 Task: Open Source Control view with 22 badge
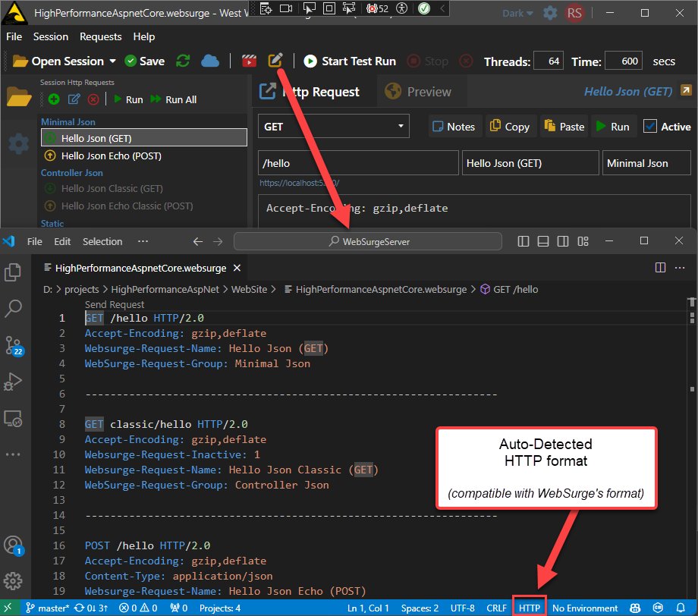point(13,345)
